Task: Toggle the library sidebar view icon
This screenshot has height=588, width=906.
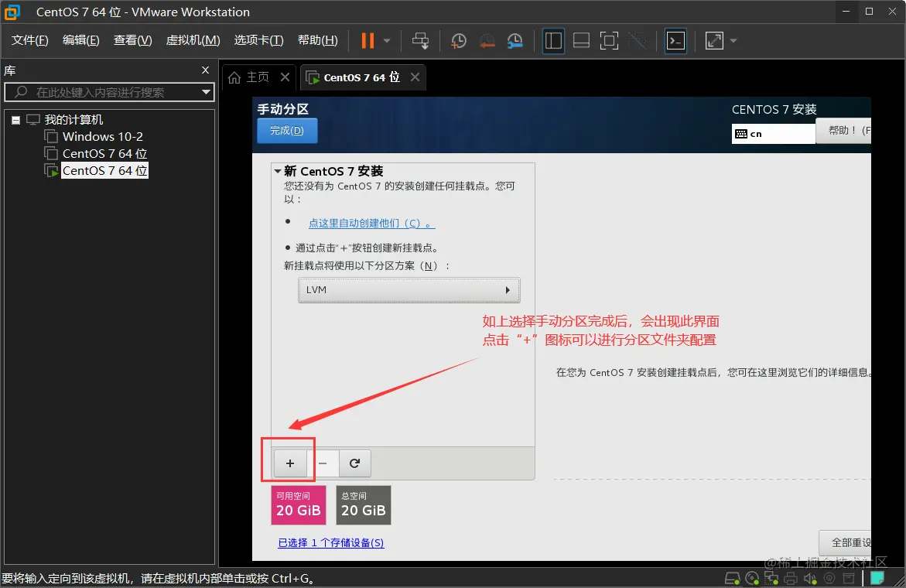Action: 553,40
